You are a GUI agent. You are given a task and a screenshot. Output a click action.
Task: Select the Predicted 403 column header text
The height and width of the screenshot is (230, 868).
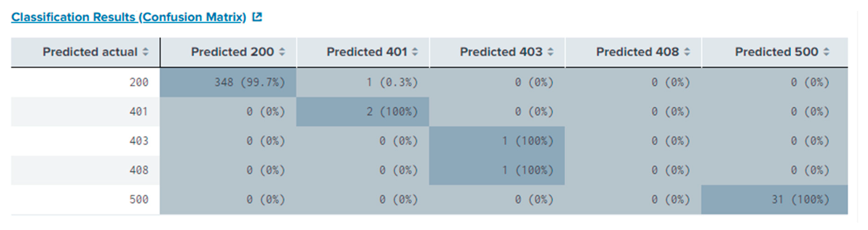click(501, 52)
